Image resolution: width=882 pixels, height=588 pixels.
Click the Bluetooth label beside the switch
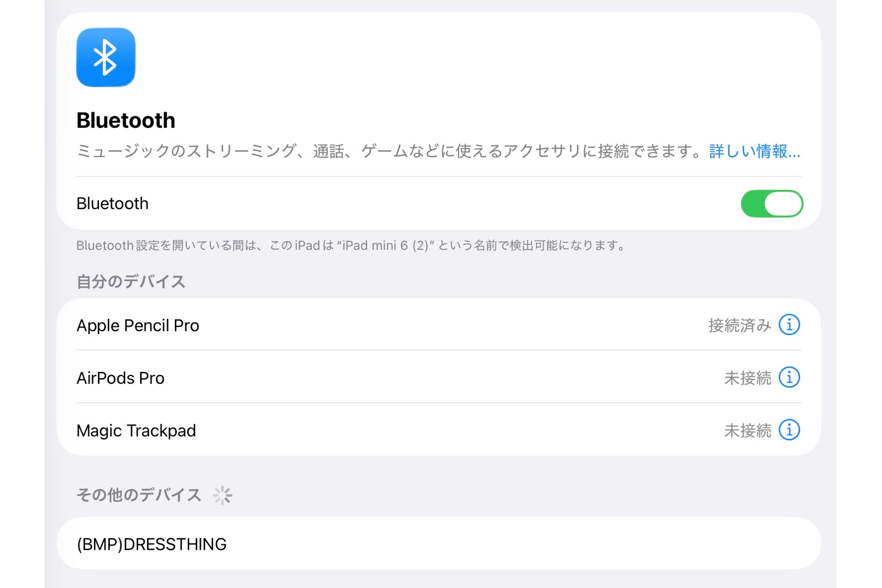pyautogui.click(x=113, y=203)
